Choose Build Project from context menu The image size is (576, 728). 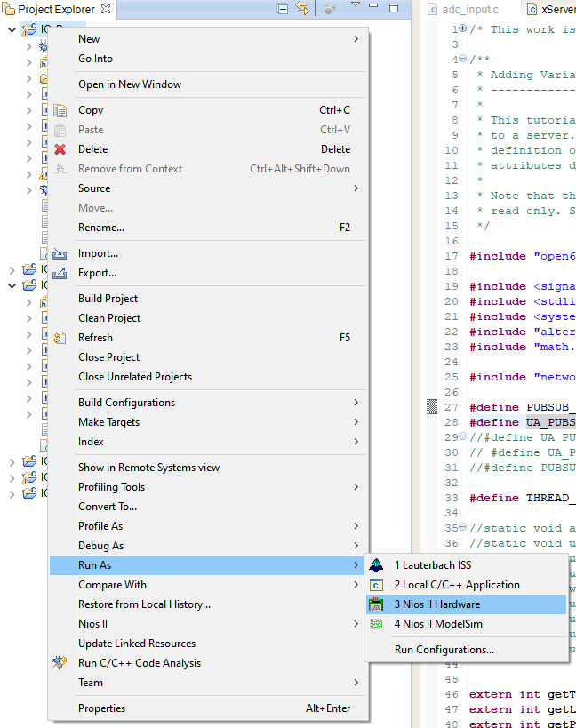coord(108,299)
